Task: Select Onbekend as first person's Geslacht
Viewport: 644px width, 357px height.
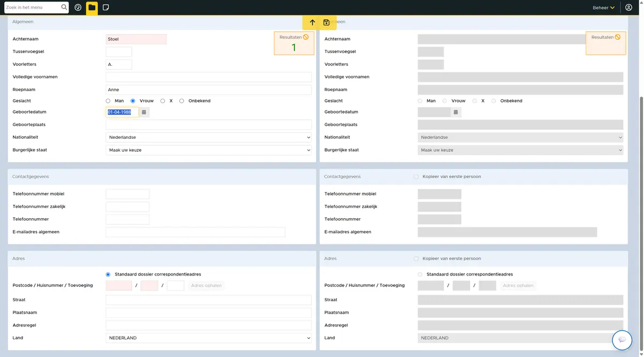Action: pos(181,101)
